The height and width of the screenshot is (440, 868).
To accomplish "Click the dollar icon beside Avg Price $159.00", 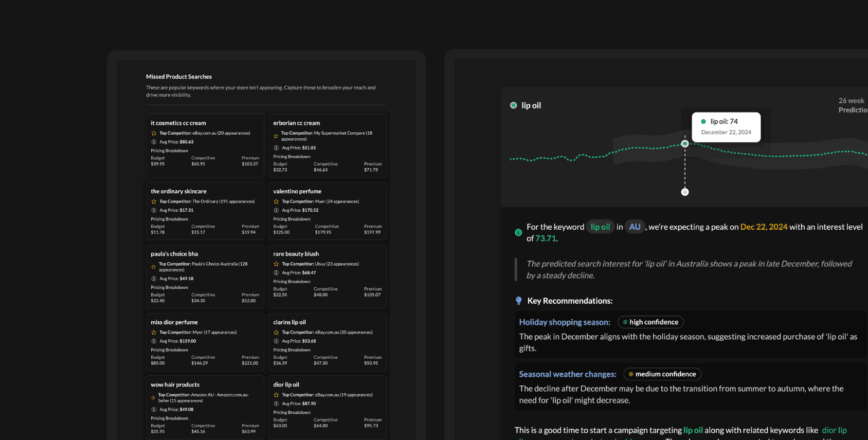I will 154,341.
